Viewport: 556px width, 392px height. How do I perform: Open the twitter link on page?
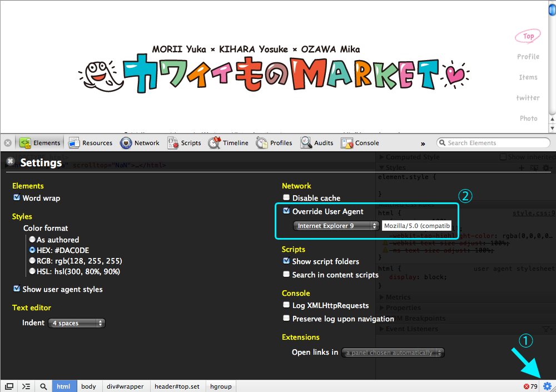pos(528,98)
